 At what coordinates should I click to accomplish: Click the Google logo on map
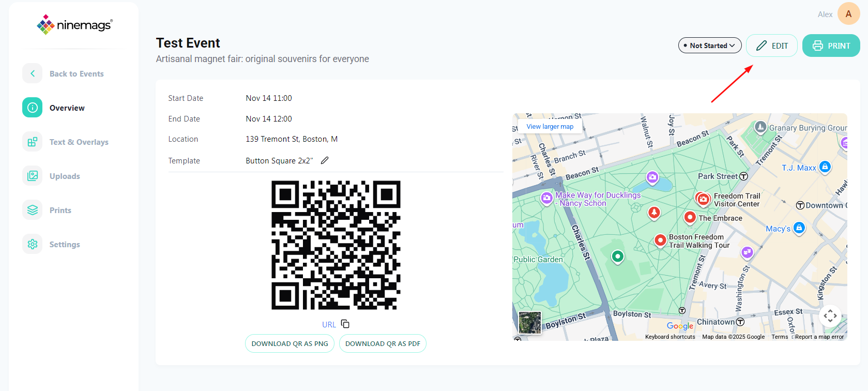point(680,326)
